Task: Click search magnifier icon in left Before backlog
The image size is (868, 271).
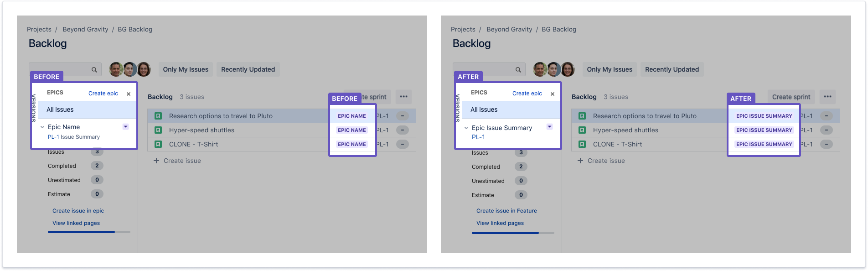Action: [x=94, y=70]
